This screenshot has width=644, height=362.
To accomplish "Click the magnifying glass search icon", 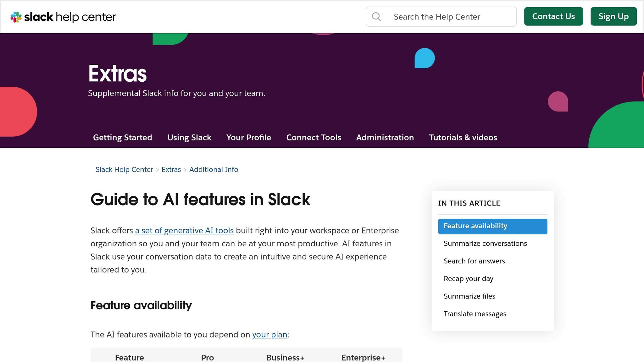I will (x=376, y=17).
